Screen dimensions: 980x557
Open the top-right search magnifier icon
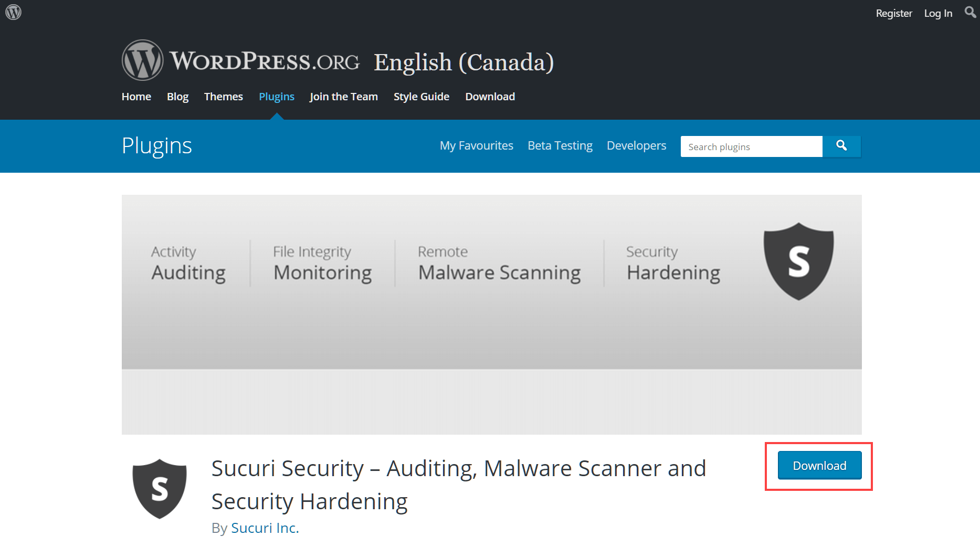pos(970,12)
